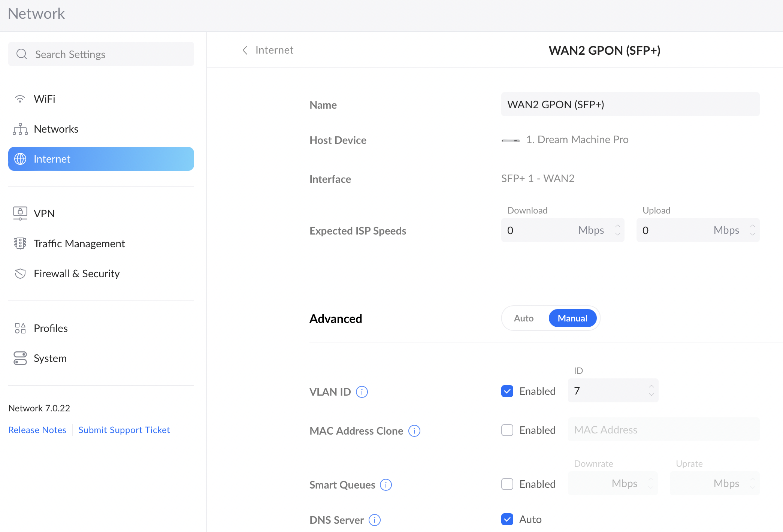Viewport: 783px width, 532px height.
Task: Click the Submit Support Ticket link
Action: tap(124, 430)
